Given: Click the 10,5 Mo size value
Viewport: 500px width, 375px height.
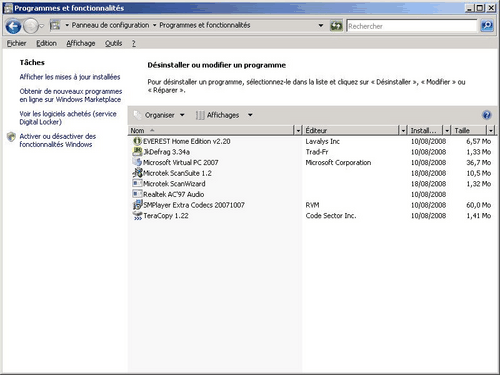Looking at the screenshot, I should coord(478,173).
